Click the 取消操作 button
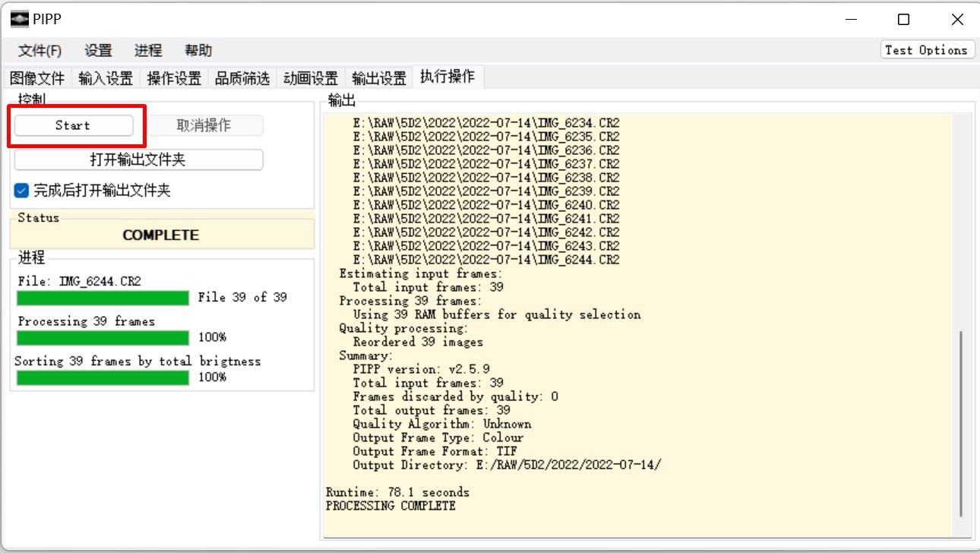The height and width of the screenshot is (553, 980). point(204,125)
